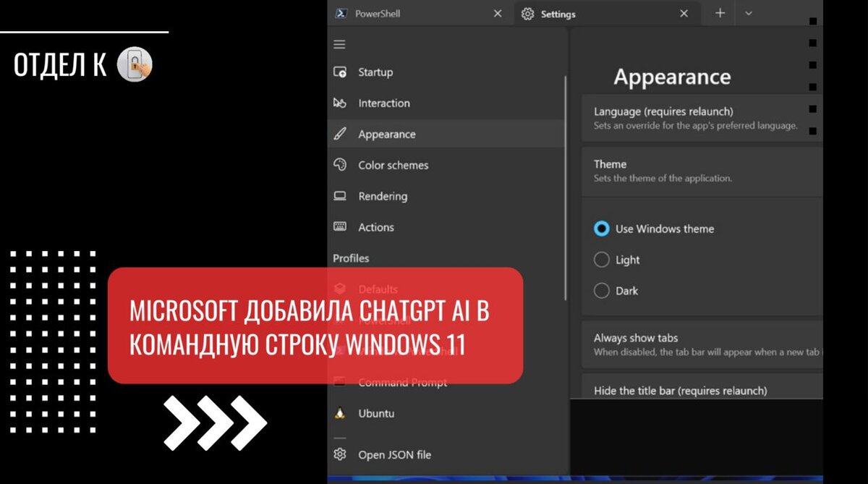Select the Light theme radio button
The height and width of the screenshot is (484, 868).
pos(602,260)
